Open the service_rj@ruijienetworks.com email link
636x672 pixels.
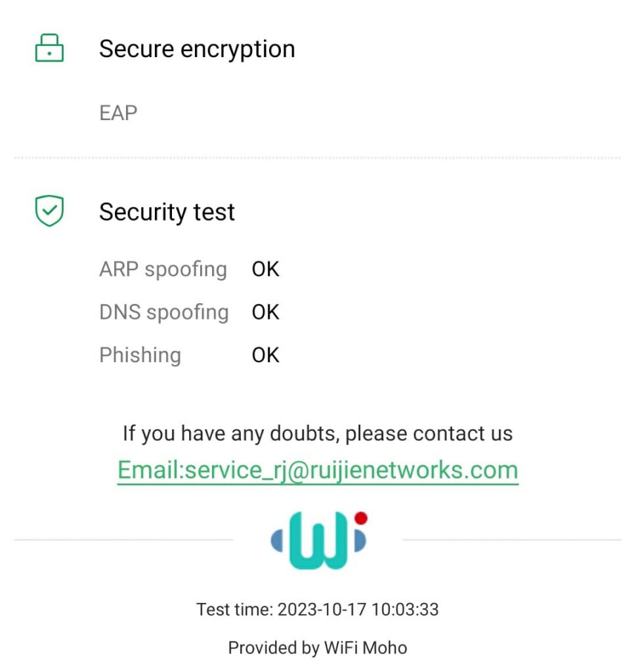pyautogui.click(x=318, y=471)
